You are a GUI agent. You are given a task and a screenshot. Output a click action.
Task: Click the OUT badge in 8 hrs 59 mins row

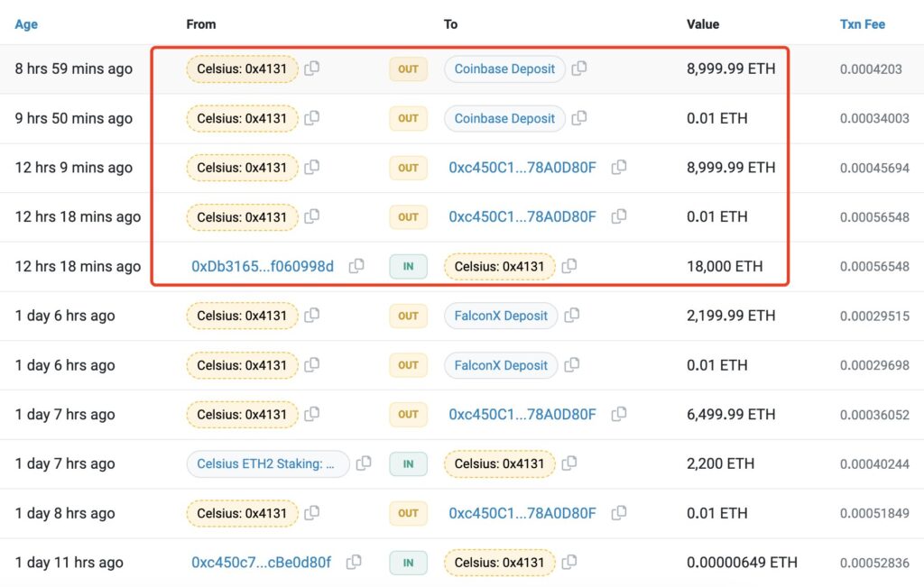[x=408, y=69]
